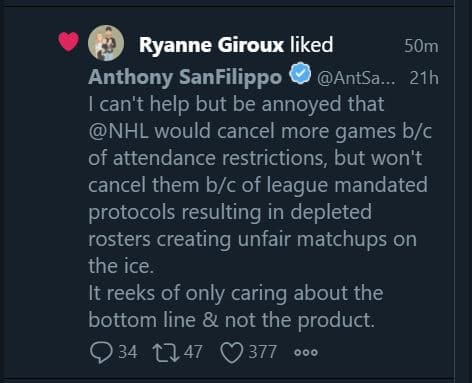Open Anthony SanFilippo's profile by name
The image size is (472, 383).
[185, 77]
